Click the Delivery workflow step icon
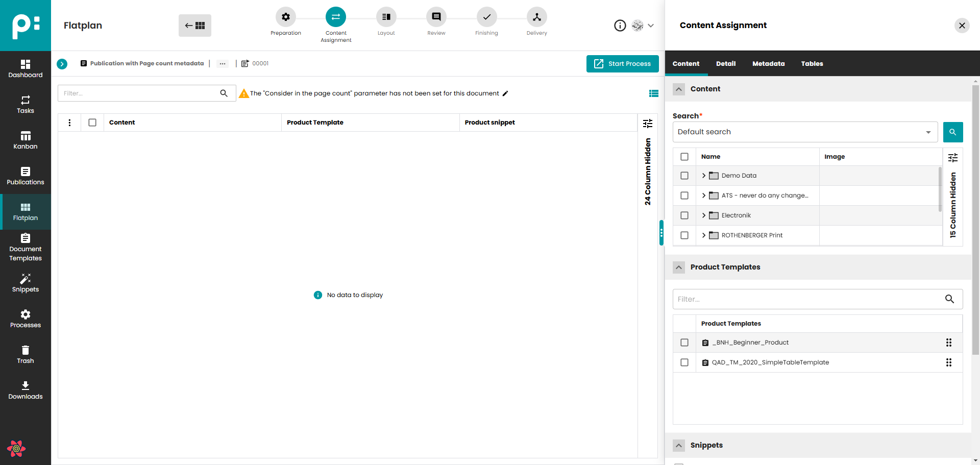Image resolution: width=980 pixels, height=465 pixels. tap(536, 17)
